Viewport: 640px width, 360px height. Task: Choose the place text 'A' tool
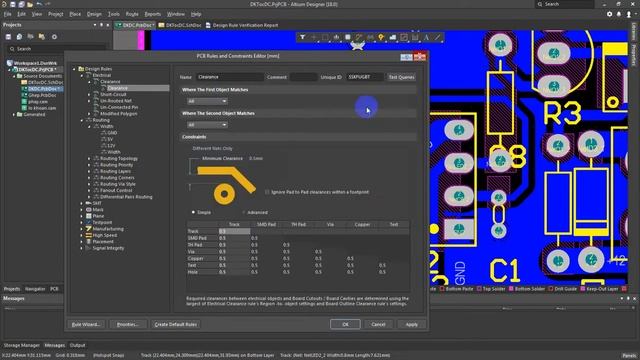[x=427, y=37]
